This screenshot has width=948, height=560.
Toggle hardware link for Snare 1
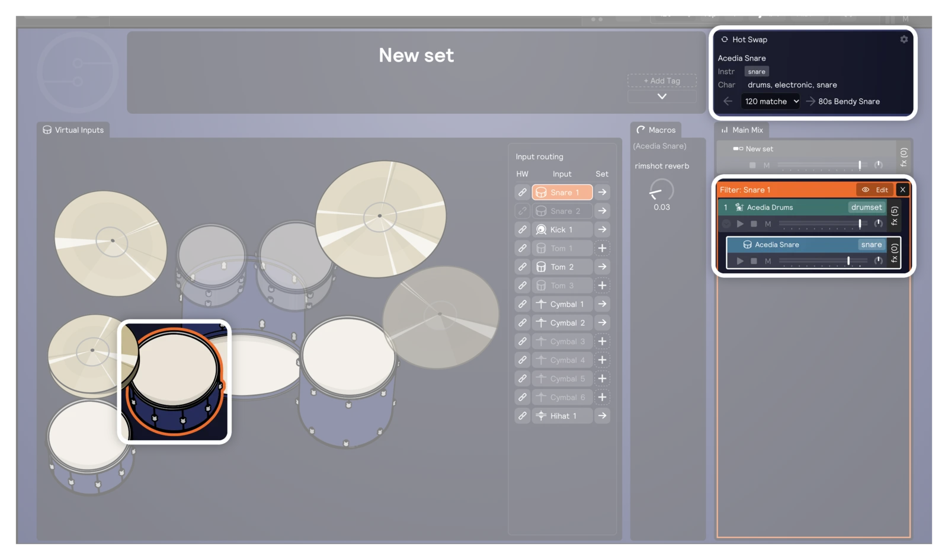pos(522,192)
